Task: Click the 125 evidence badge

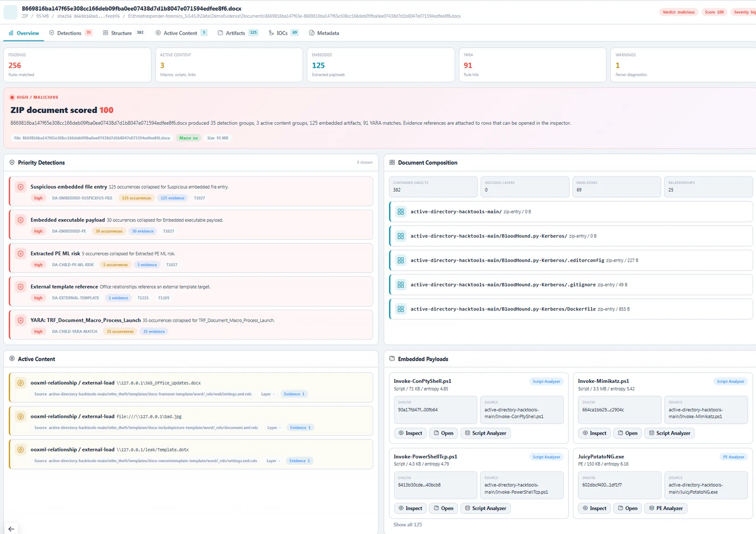Action: coord(172,198)
